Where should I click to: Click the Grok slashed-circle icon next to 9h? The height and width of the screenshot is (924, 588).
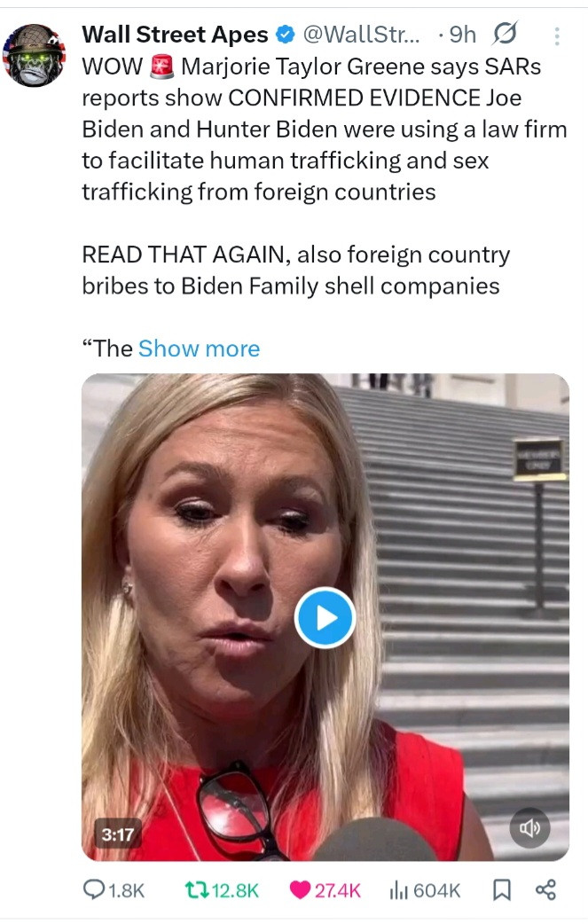point(505,34)
